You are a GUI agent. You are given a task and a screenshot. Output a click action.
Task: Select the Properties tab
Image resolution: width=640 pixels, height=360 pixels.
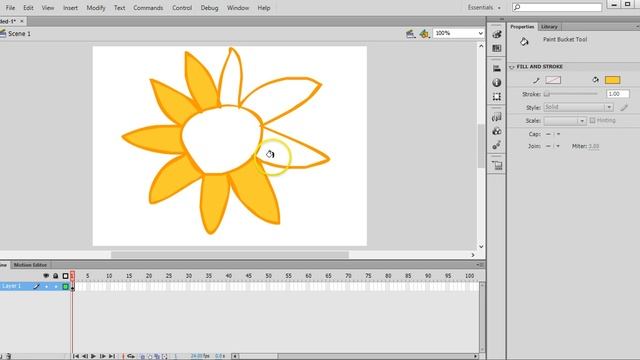tap(522, 27)
